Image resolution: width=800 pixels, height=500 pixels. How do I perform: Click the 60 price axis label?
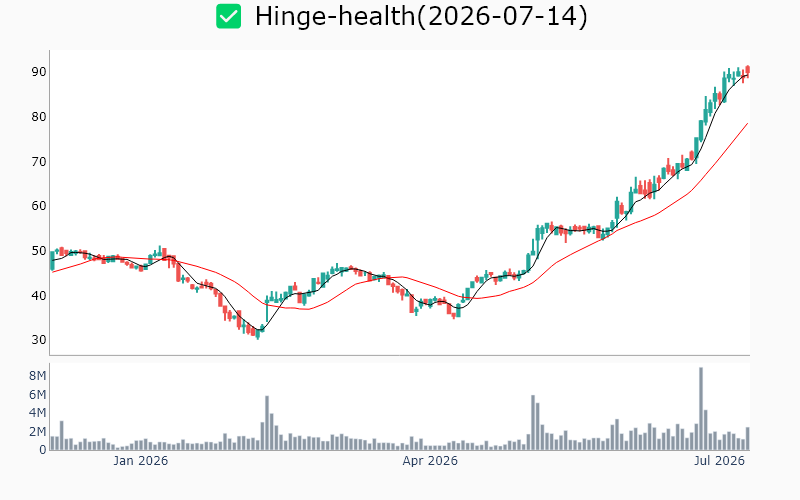[x=39, y=206]
